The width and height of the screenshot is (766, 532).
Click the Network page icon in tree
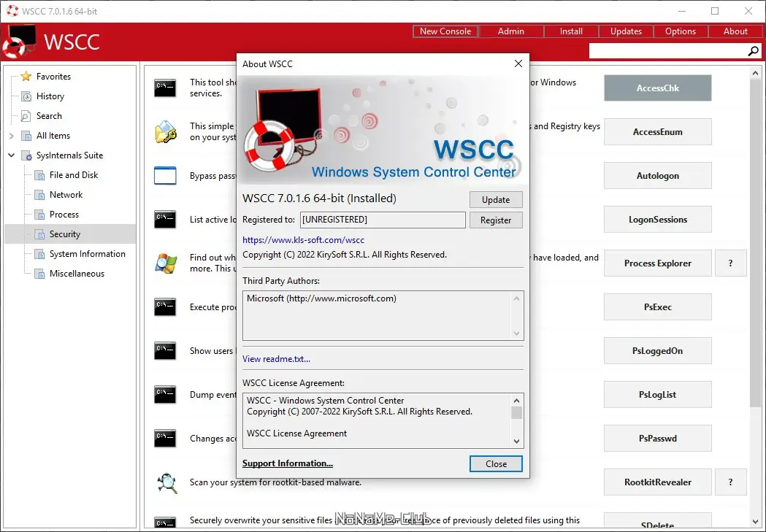point(39,196)
